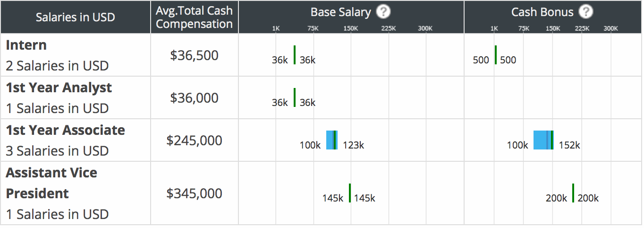Click the $245,000 compensation value
Viewport: 644px width, 228px height.
tap(195, 140)
